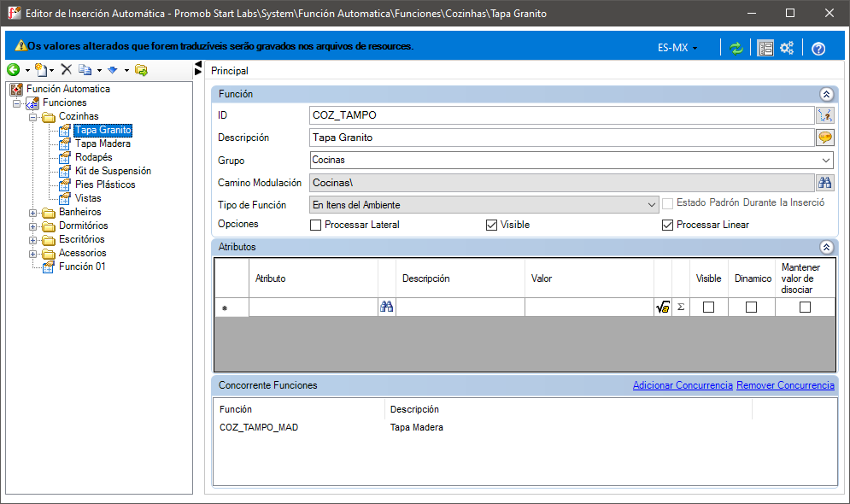Toggle Estado Padrón Durante la Inserción checkbox
The height and width of the screenshot is (504, 850).
click(x=668, y=203)
